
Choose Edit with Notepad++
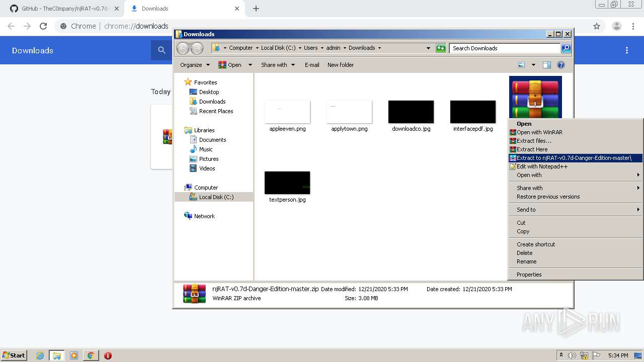pos(576,166)
